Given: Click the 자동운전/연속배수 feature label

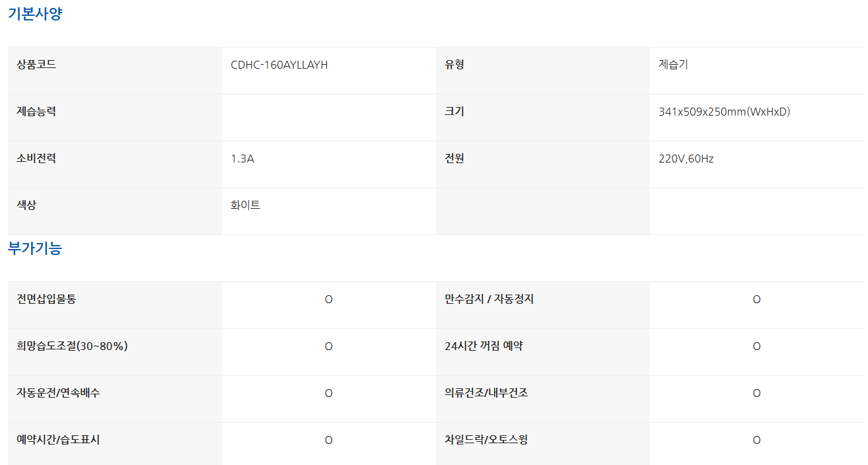Looking at the screenshot, I should [x=59, y=393].
